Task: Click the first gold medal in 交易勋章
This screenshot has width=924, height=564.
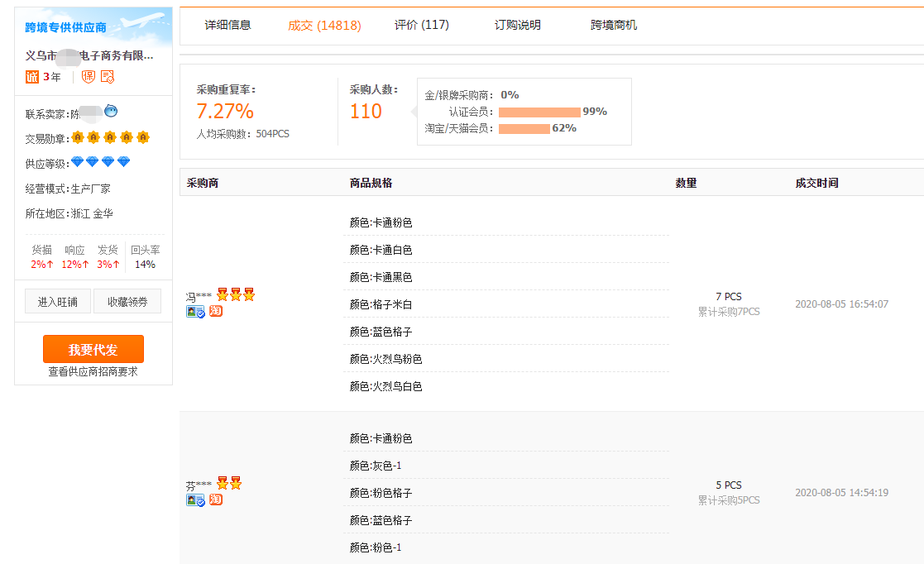Action: point(78,136)
